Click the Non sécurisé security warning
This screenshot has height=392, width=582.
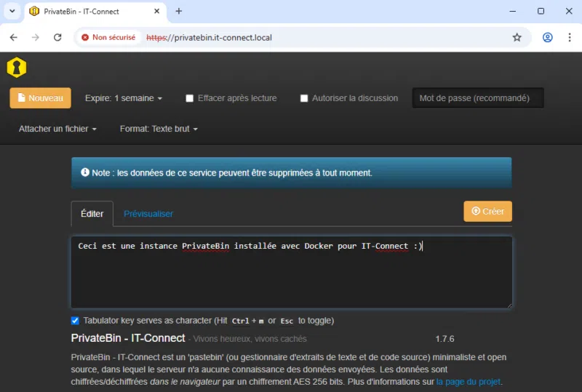click(x=108, y=38)
